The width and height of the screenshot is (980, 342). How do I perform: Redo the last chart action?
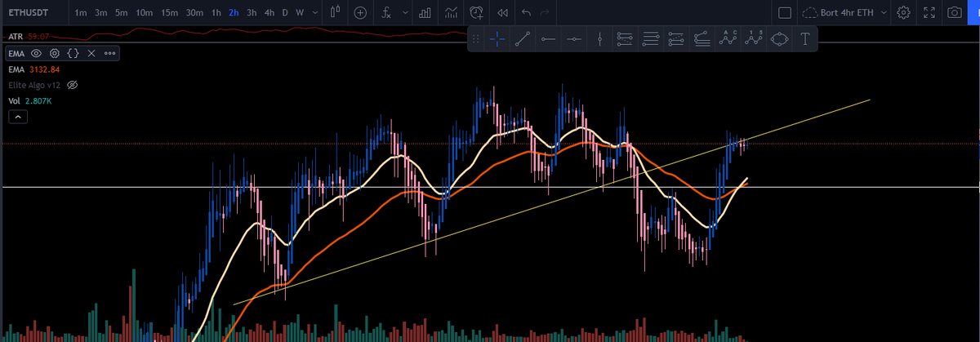[546, 12]
